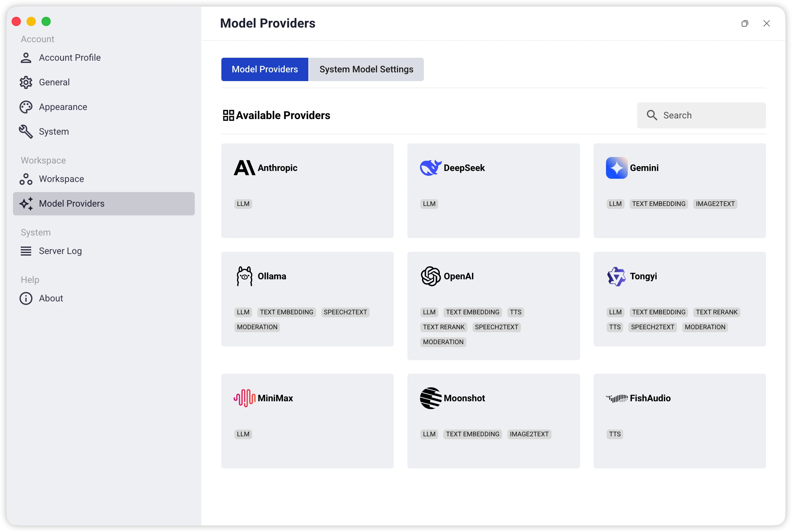Viewport: 792px width, 532px height.
Task: Select the Gemini provider name
Action: (644, 168)
